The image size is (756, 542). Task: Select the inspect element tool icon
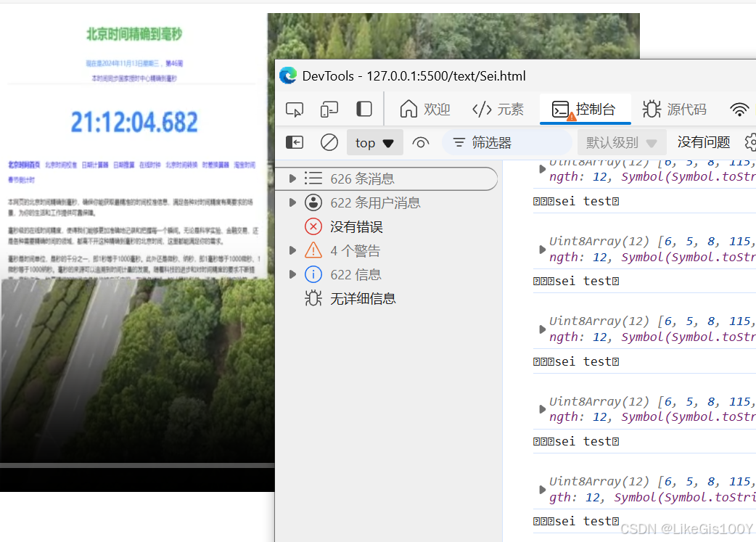(x=294, y=108)
